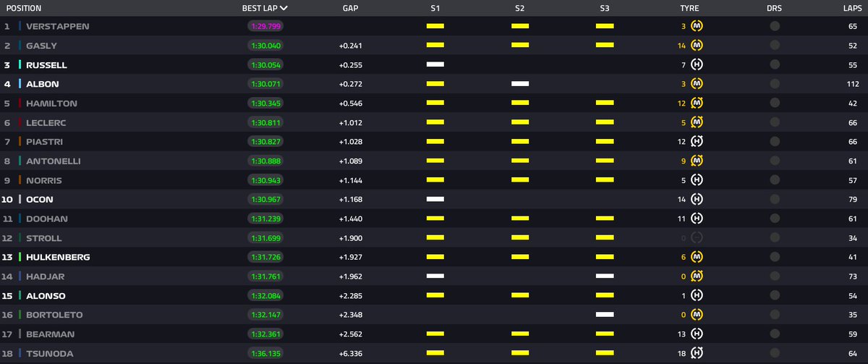Select Verstappen's purple best lap 1:29.799

tap(265, 26)
